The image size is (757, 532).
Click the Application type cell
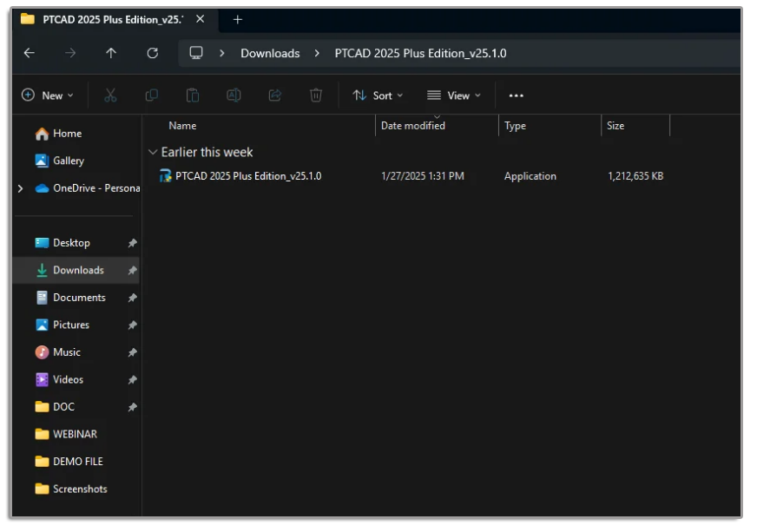coord(530,176)
